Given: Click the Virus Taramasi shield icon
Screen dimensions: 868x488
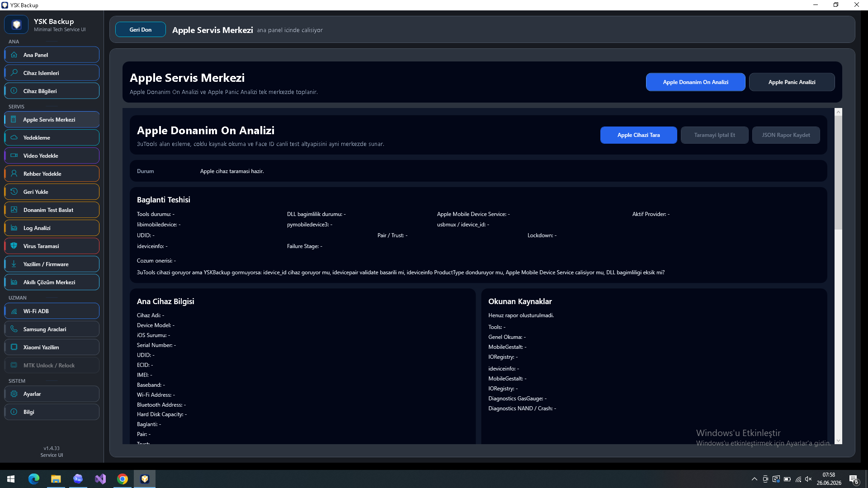Looking at the screenshot, I should (x=14, y=246).
